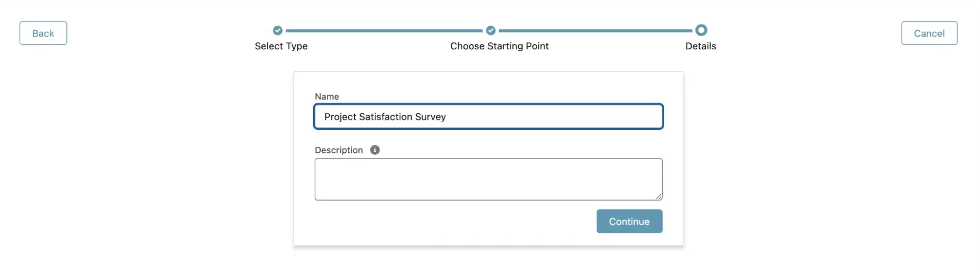The width and height of the screenshot is (980, 268).
Task: Click the Name field label
Action: click(327, 97)
